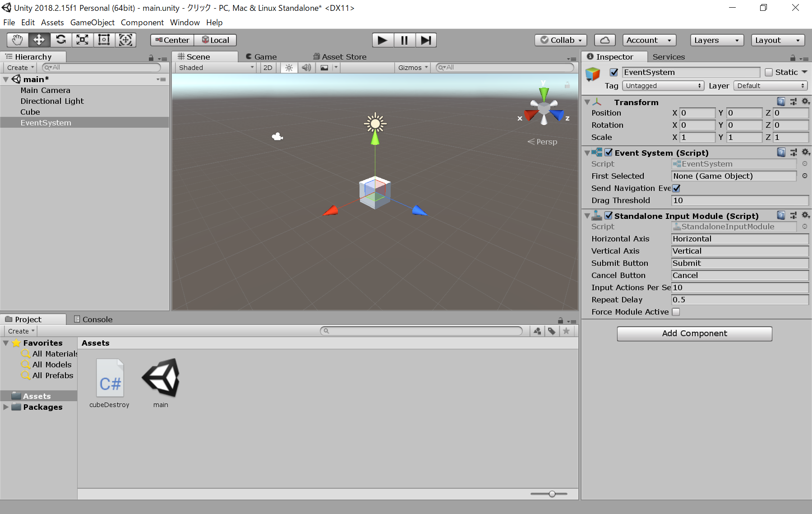Toggle Send Navigation Events checkbox

coord(676,188)
